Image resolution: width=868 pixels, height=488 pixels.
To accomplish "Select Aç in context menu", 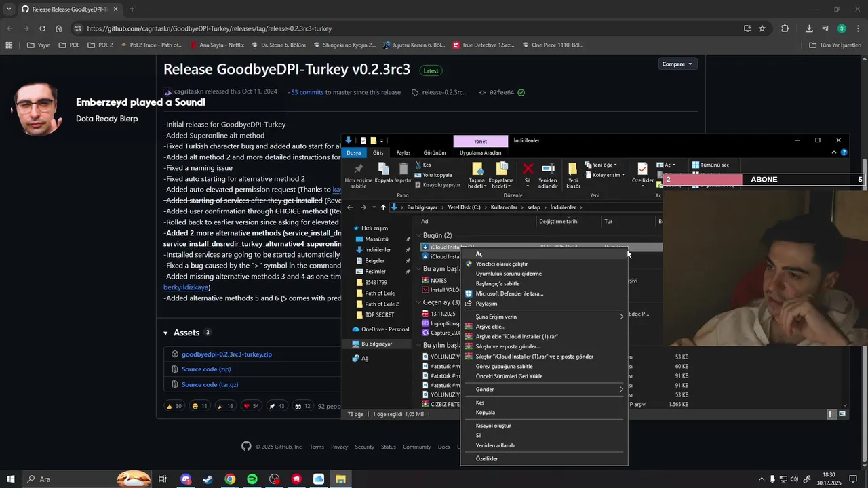I will [545, 253].
